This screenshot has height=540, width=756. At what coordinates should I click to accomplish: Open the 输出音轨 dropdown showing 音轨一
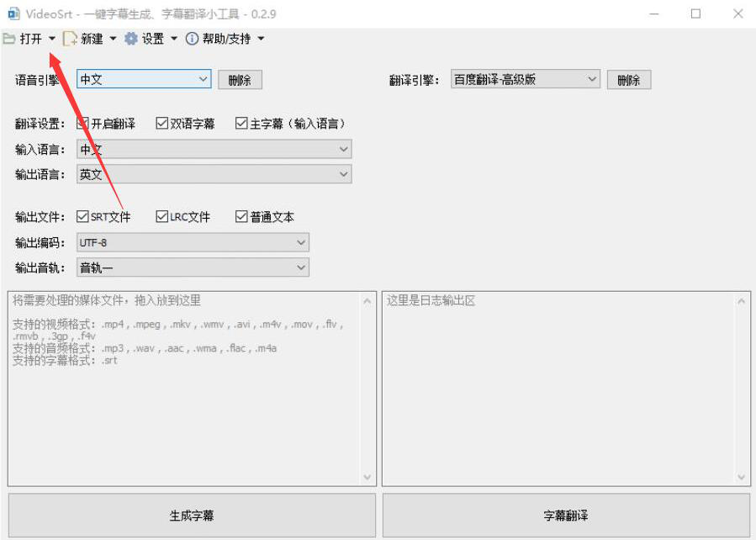[193, 267]
